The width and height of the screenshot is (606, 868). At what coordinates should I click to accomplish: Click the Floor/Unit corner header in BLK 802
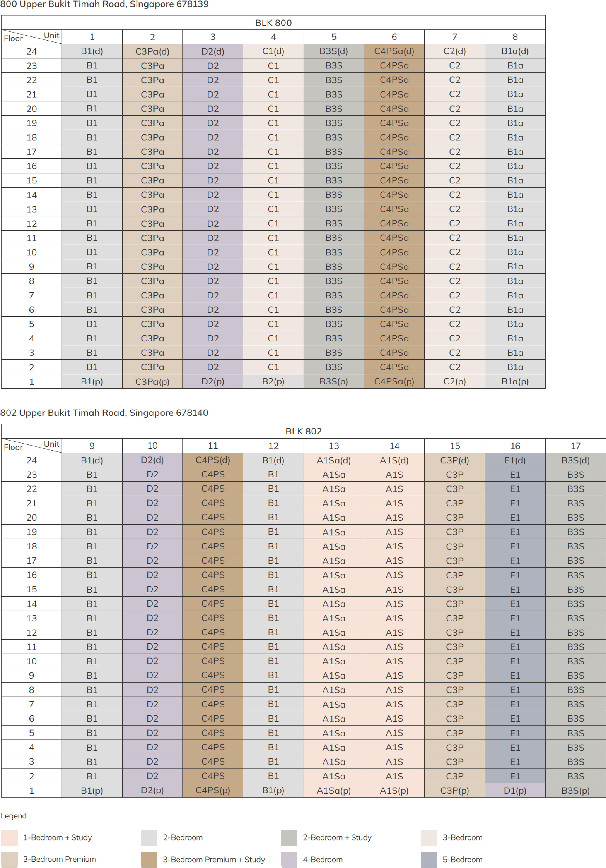pyautogui.click(x=31, y=446)
